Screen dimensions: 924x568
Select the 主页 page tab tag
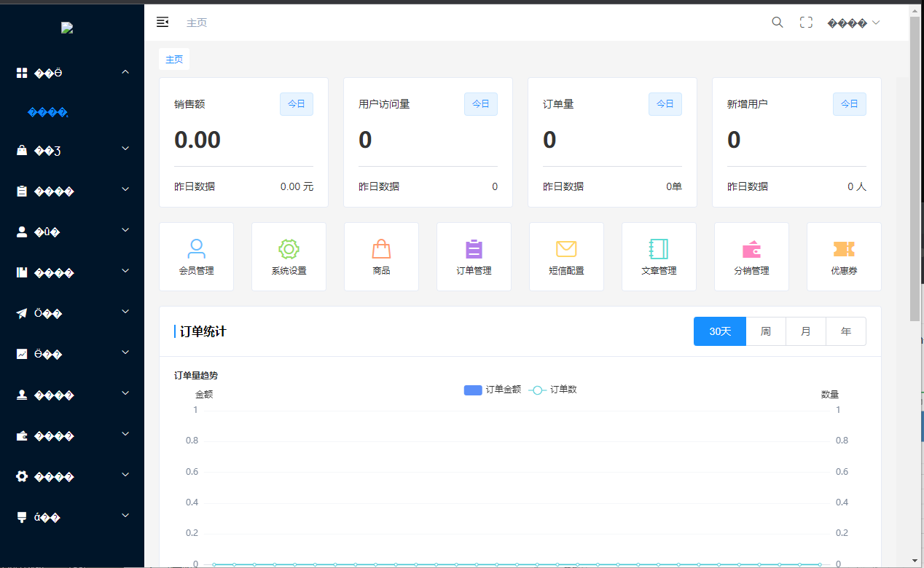174,60
